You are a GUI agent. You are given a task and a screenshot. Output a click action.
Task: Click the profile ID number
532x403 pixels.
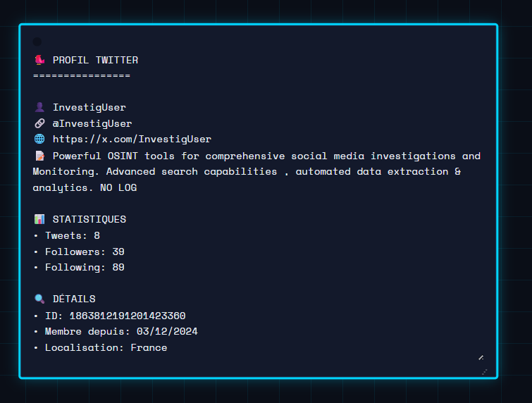point(127,315)
